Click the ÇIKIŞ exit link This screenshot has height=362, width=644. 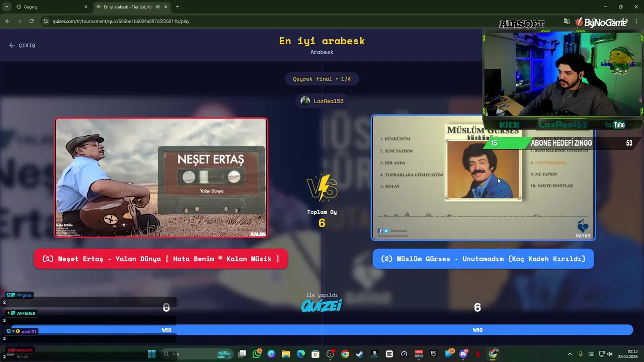click(22, 45)
